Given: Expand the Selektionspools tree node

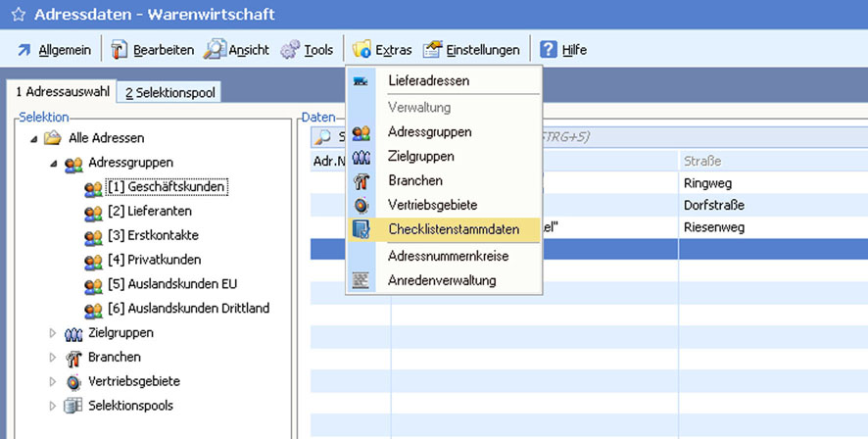Looking at the screenshot, I should click(x=54, y=406).
